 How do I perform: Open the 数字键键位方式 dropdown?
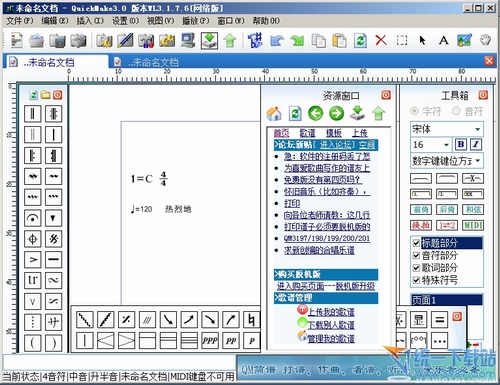478,161
